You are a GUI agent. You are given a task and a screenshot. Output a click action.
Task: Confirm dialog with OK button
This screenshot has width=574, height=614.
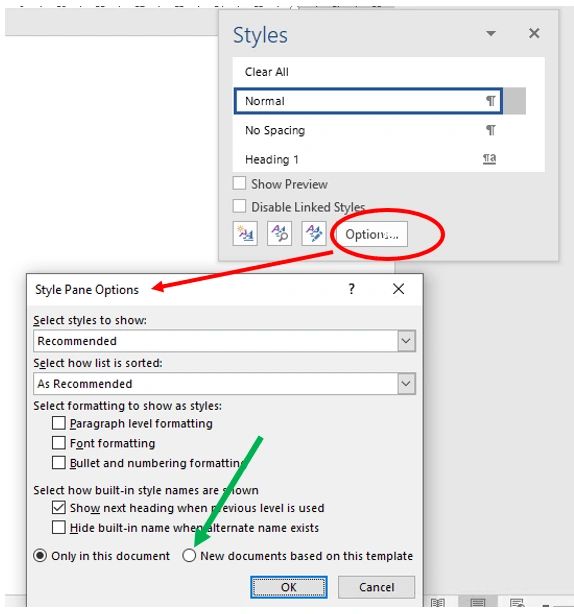coord(289,587)
